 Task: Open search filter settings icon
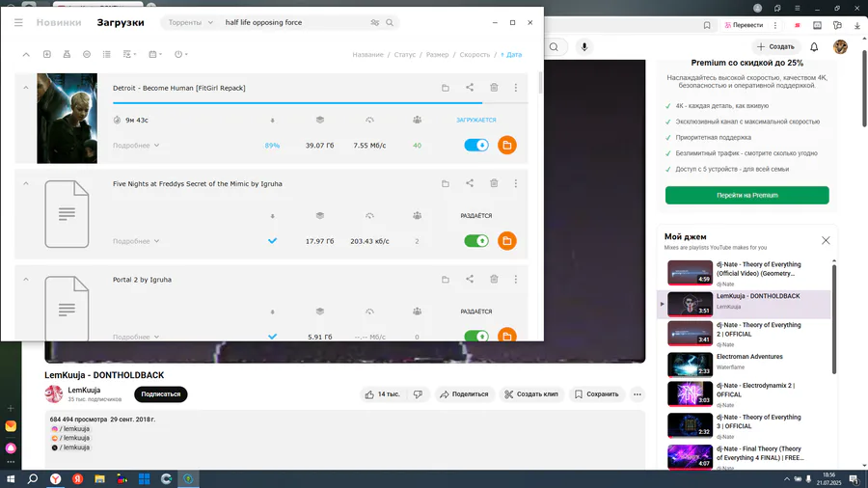(375, 23)
